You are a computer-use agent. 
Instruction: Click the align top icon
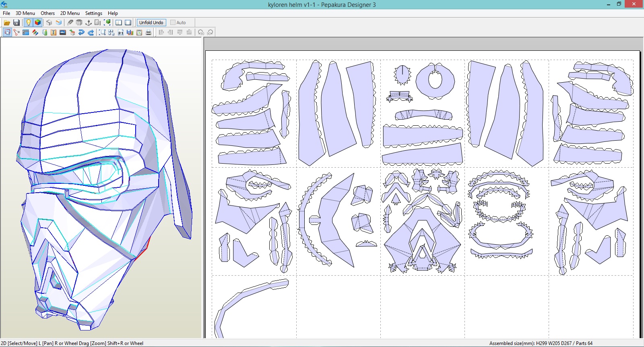point(180,32)
